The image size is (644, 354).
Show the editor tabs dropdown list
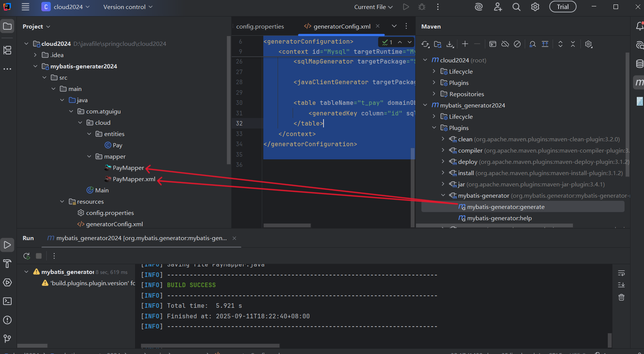point(394,26)
